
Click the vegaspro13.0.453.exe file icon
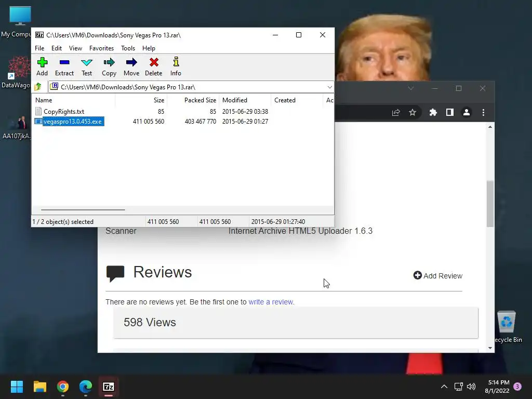[38, 121]
